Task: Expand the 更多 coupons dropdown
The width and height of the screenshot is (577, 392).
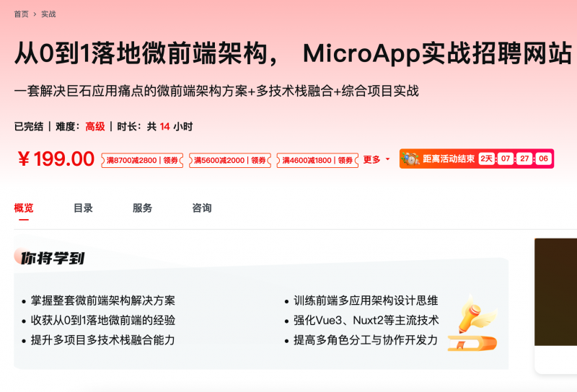Action: (376, 159)
